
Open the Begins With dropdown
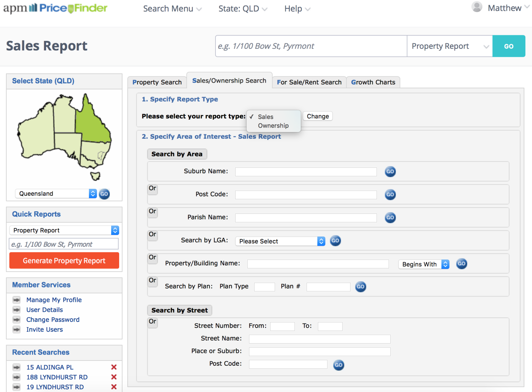[x=423, y=264]
